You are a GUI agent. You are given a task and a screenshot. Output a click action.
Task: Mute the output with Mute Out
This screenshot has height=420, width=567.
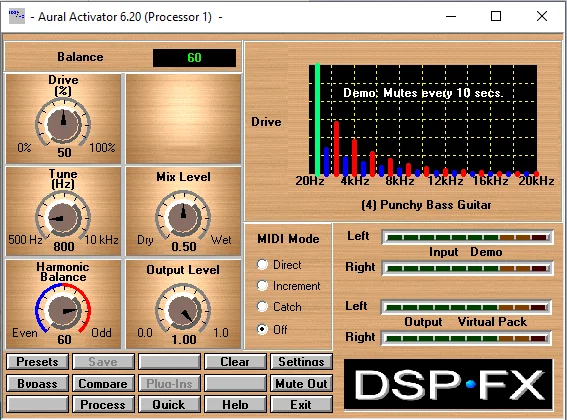[301, 383]
